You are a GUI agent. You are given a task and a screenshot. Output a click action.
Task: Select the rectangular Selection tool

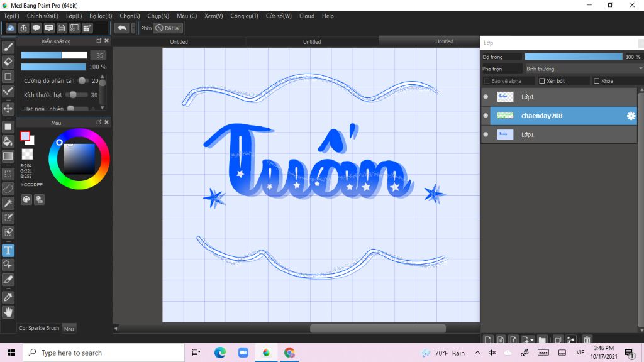pos(8,174)
